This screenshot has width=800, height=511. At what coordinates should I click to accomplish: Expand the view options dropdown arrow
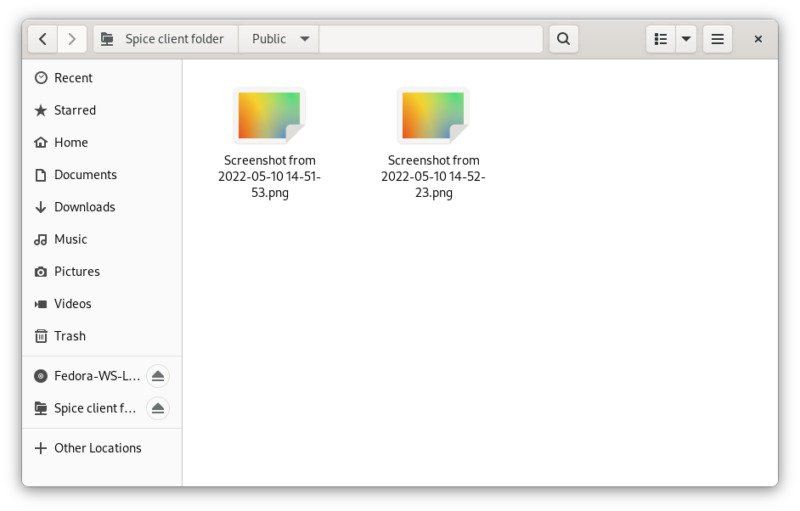(686, 39)
